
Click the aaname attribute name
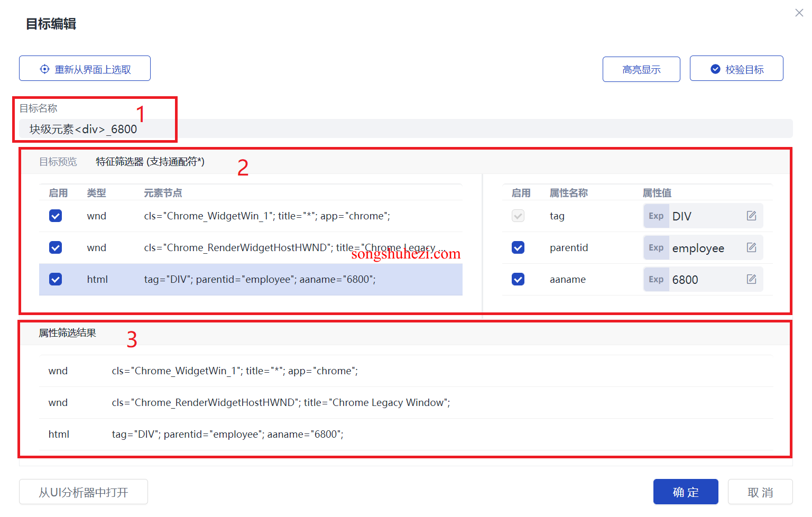[x=568, y=279]
